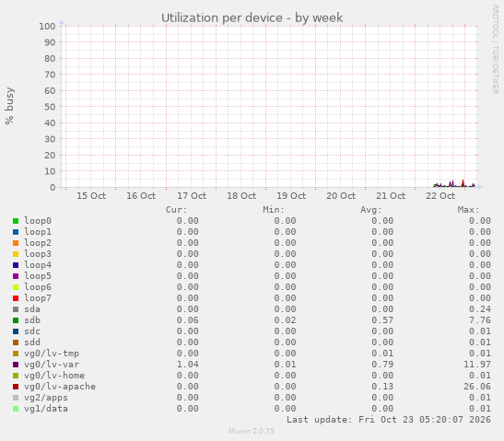
Task: Click the '20 Oct' date label
Action: [341, 195]
